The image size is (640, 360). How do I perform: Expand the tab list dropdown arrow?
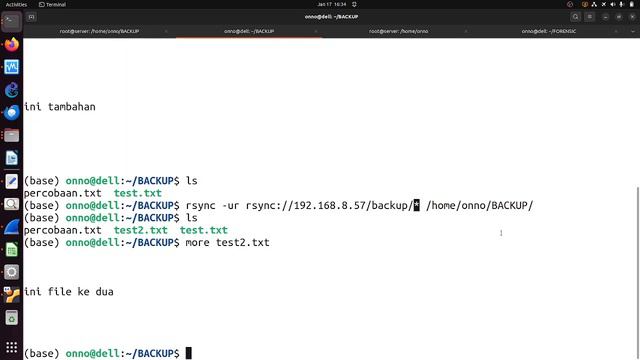tap(633, 31)
